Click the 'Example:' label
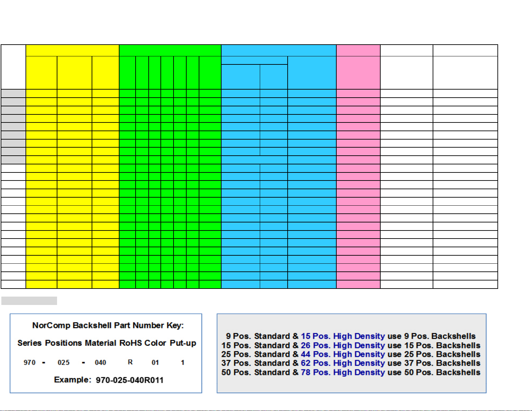The width and height of the screenshot is (532, 411). click(x=72, y=380)
